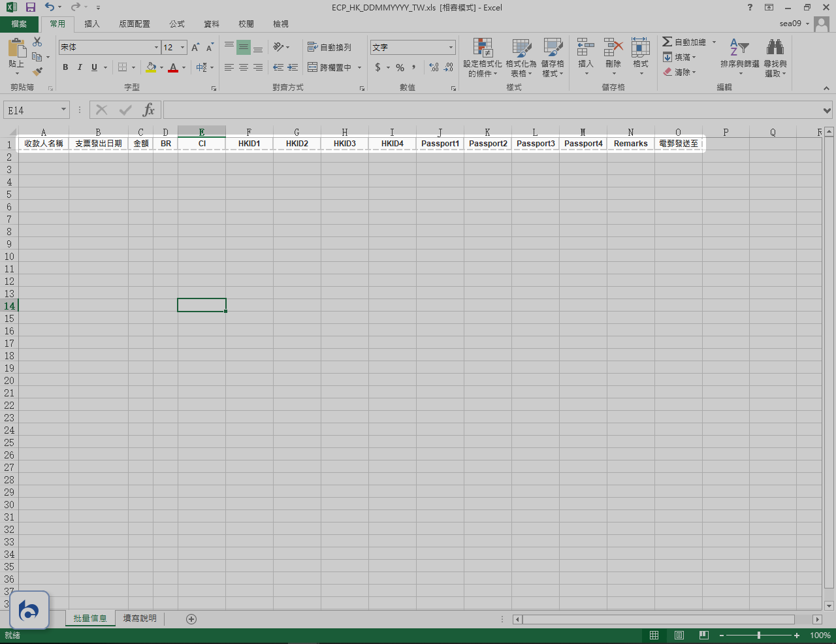Open the 填寫說明 sheet tab
The image size is (836, 644).
click(x=140, y=619)
